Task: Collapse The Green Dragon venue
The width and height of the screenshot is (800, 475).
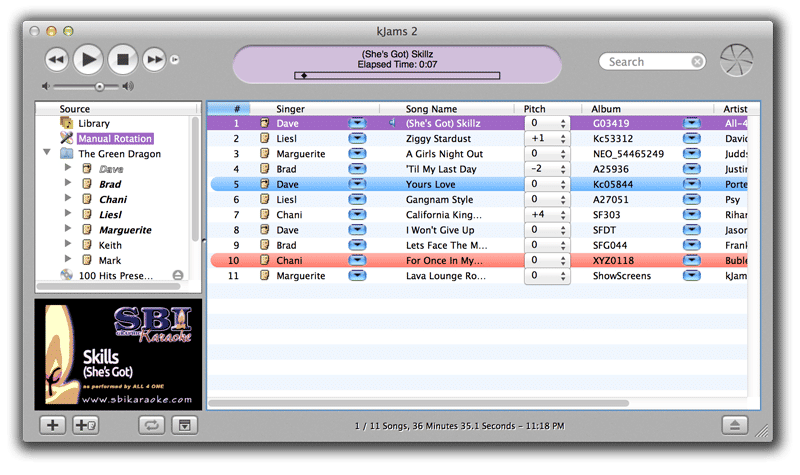Action: pos(47,152)
